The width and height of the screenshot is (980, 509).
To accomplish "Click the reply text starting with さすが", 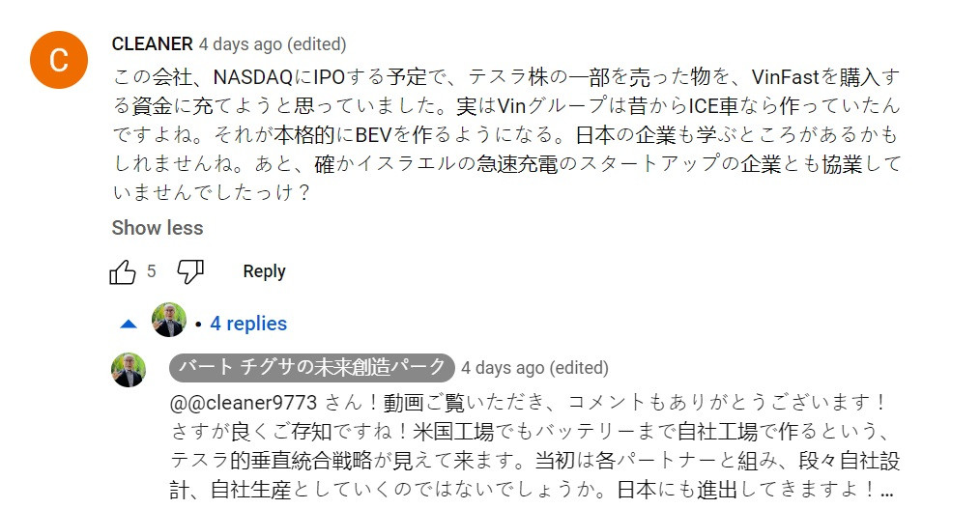I will 527,431.
